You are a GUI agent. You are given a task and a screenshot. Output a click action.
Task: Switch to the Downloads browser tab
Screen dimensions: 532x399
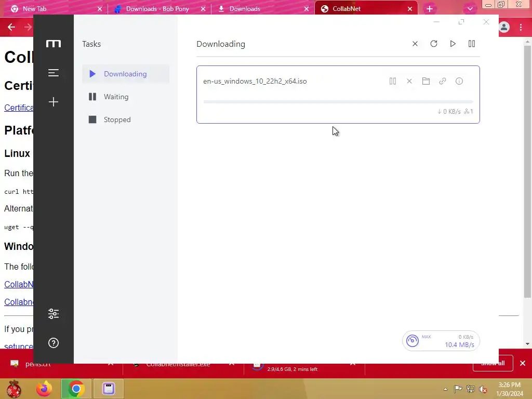(x=263, y=9)
